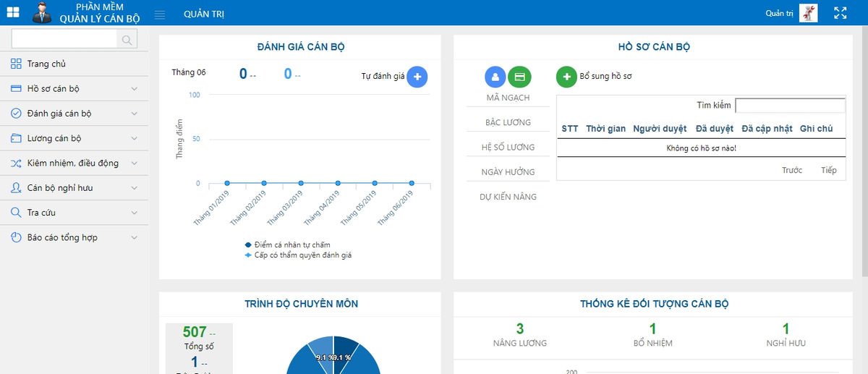Viewport: 868px width, 374px height.
Task: Open Trang chủ in sidebar
Action: click(74, 64)
